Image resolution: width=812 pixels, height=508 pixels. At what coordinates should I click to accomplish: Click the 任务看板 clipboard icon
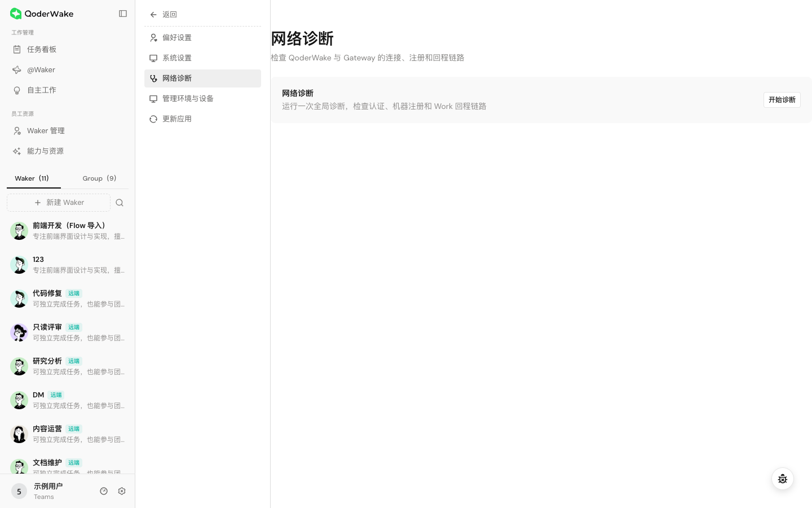coord(17,50)
